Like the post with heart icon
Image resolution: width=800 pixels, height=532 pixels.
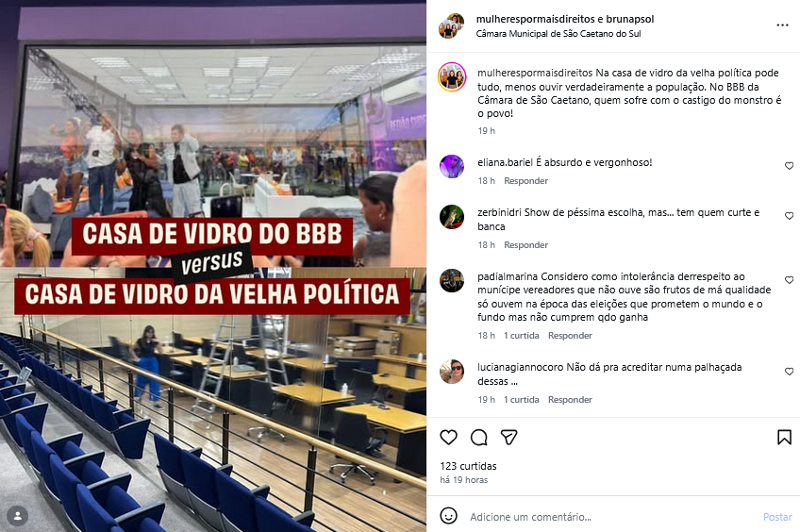point(448,437)
